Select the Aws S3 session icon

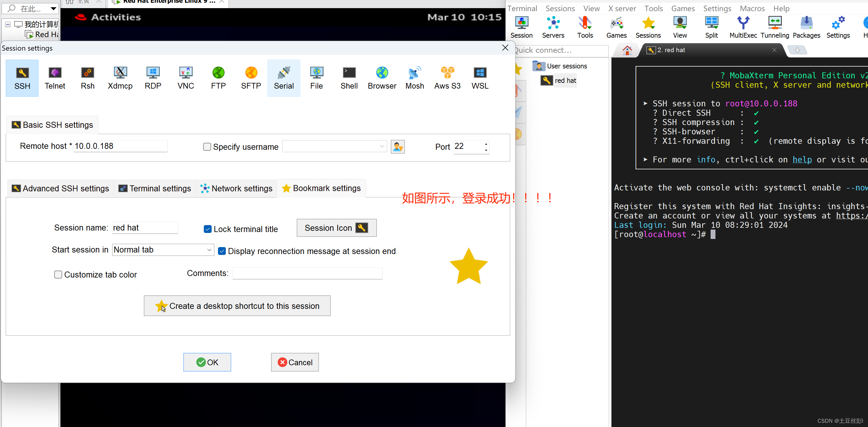click(x=447, y=78)
